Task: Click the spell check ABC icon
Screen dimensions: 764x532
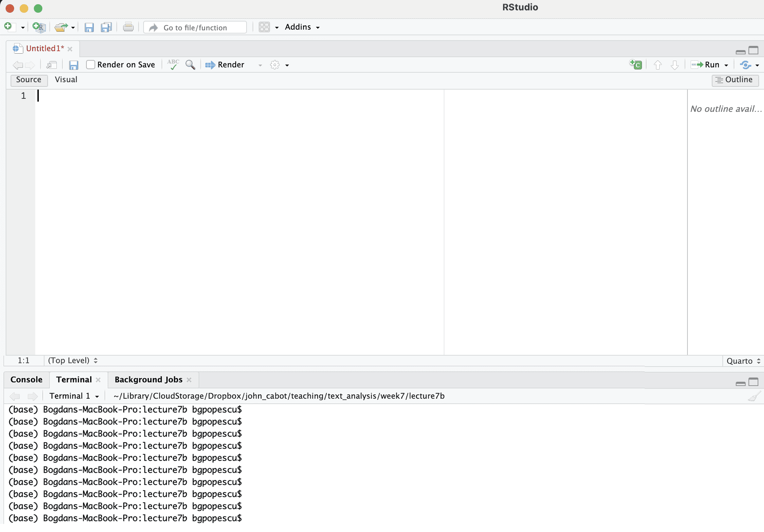Action: [173, 65]
